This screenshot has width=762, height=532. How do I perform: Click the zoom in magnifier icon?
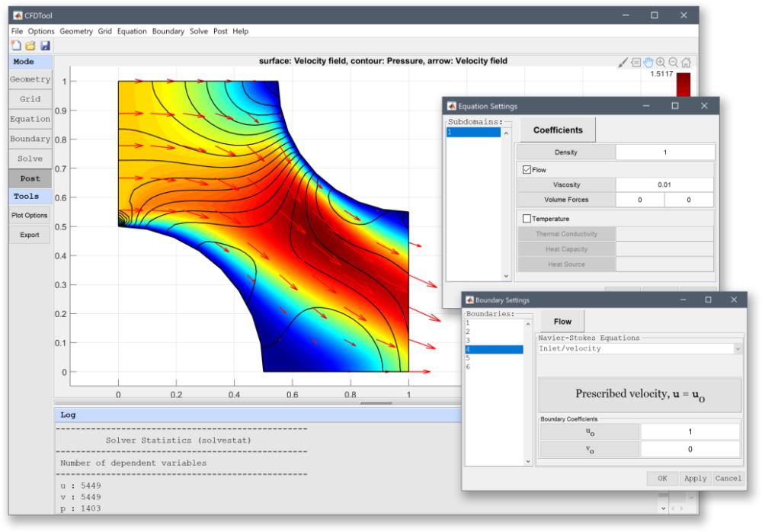(x=661, y=62)
